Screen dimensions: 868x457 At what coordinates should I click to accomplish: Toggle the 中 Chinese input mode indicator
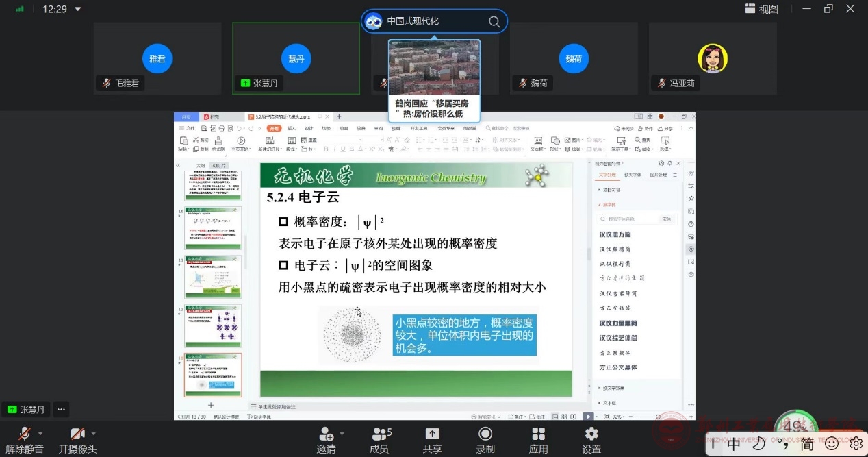pyautogui.click(x=734, y=444)
